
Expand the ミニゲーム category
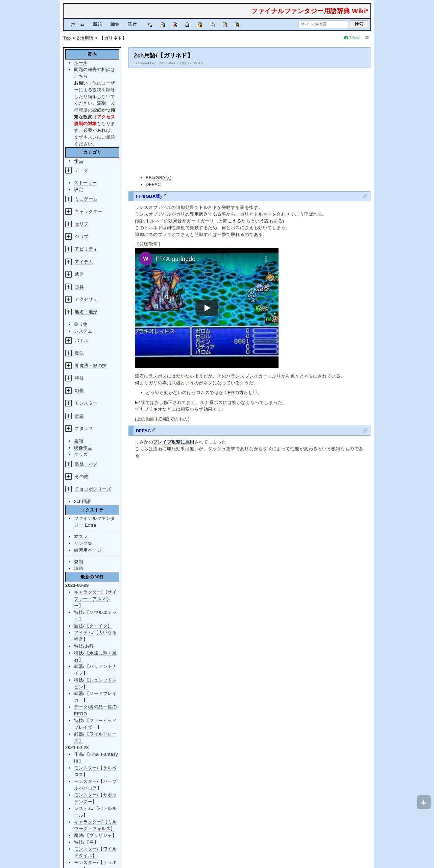pos(69,199)
